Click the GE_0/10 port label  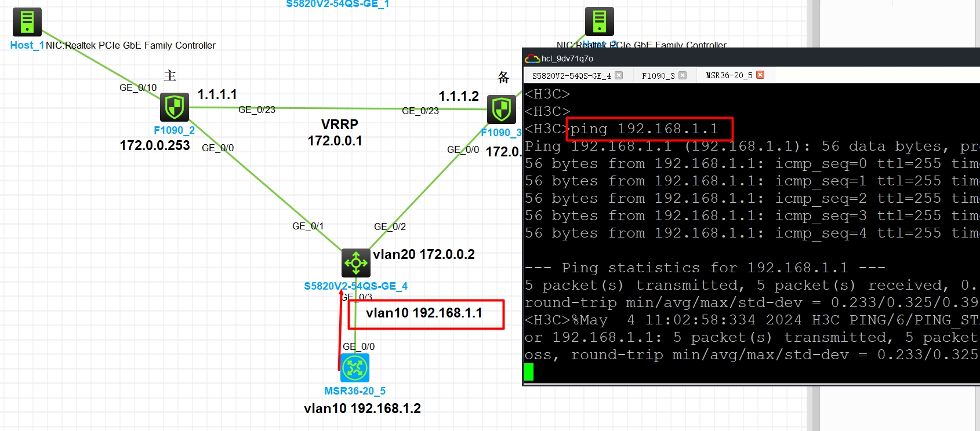(x=138, y=87)
